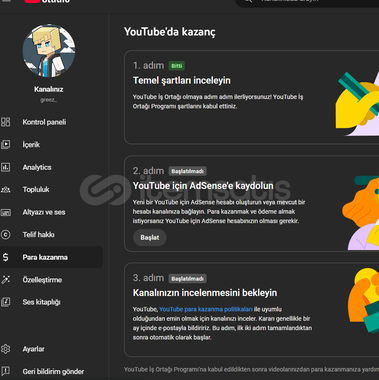Click the Ayarlar gear icon
Viewport: 379px width, 380px height.
pyautogui.click(x=5, y=349)
